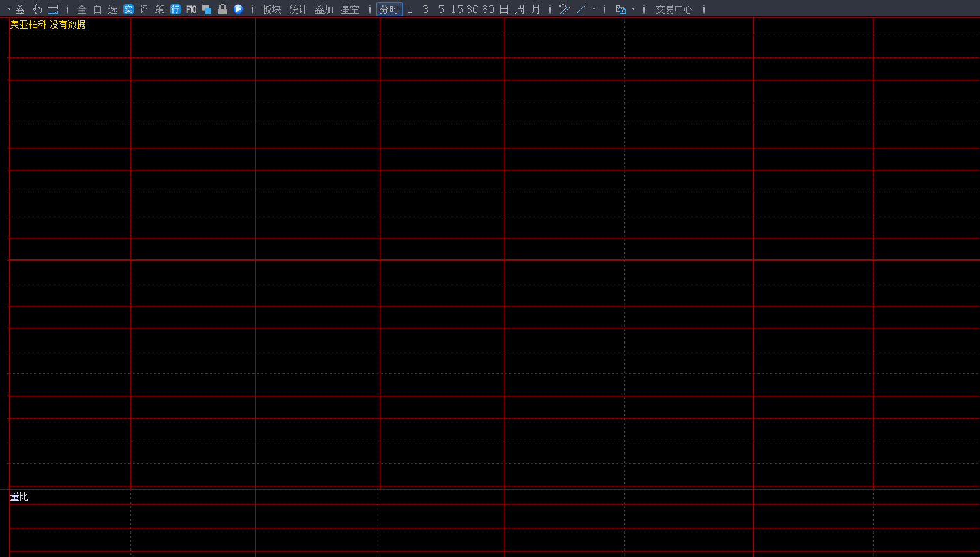Screen dimensions: 980x557
Task: Toggle the 选 stock selection mode
Action: pos(112,9)
